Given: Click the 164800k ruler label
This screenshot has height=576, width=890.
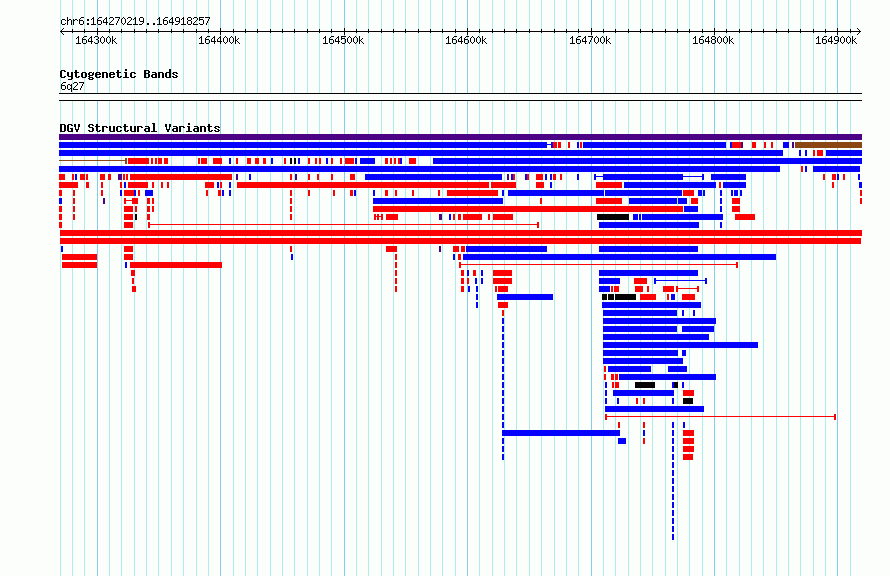Looking at the screenshot, I should point(713,40).
